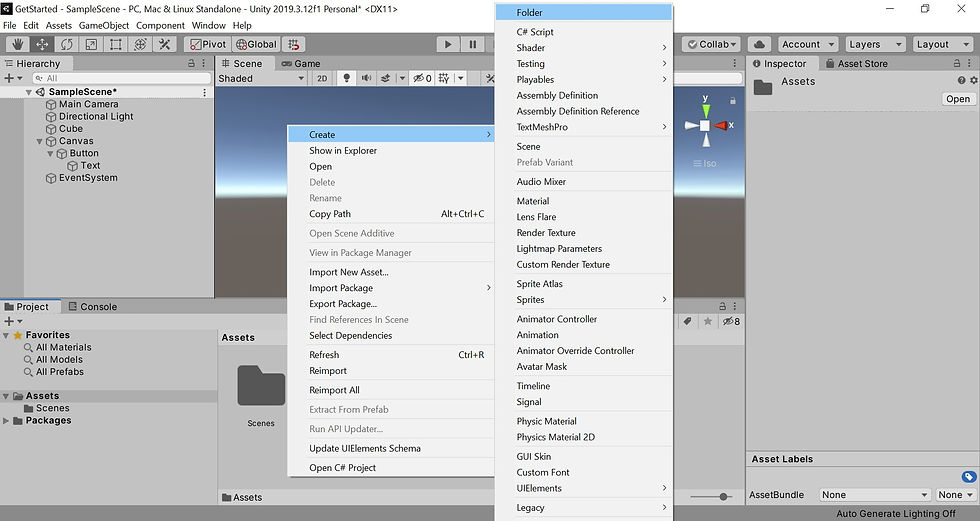Image resolution: width=980 pixels, height=521 pixels.
Task: Open the SampleScene three-dot options
Action: click(x=204, y=92)
